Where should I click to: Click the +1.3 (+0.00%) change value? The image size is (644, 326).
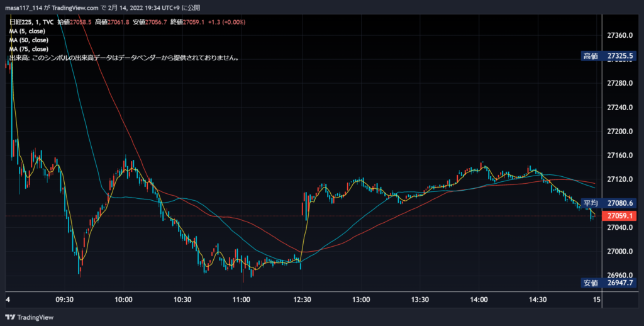(226, 22)
